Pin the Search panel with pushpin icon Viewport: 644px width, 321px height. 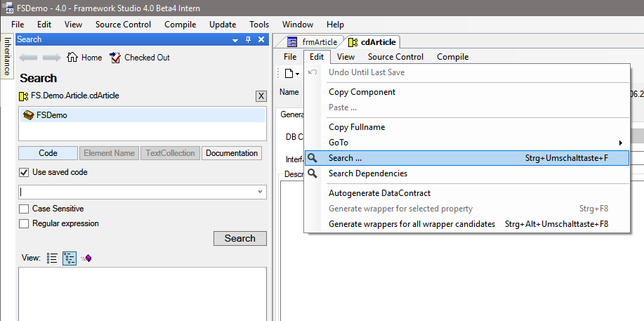pos(248,39)
